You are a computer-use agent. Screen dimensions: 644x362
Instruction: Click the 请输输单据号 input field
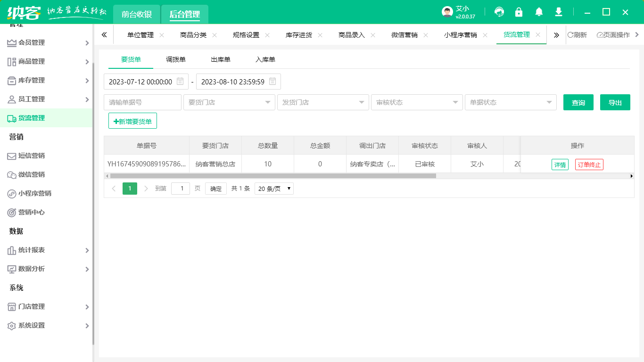click(x=142, y=102)
